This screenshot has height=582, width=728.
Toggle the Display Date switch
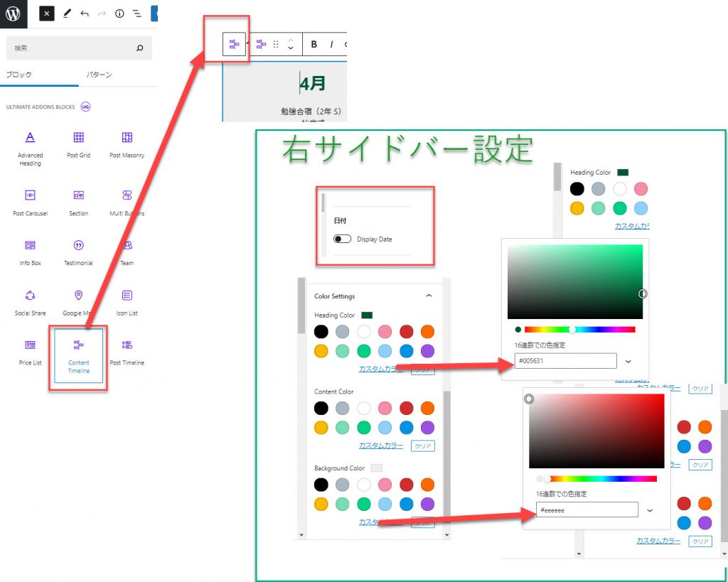click(x=342, y=239)
